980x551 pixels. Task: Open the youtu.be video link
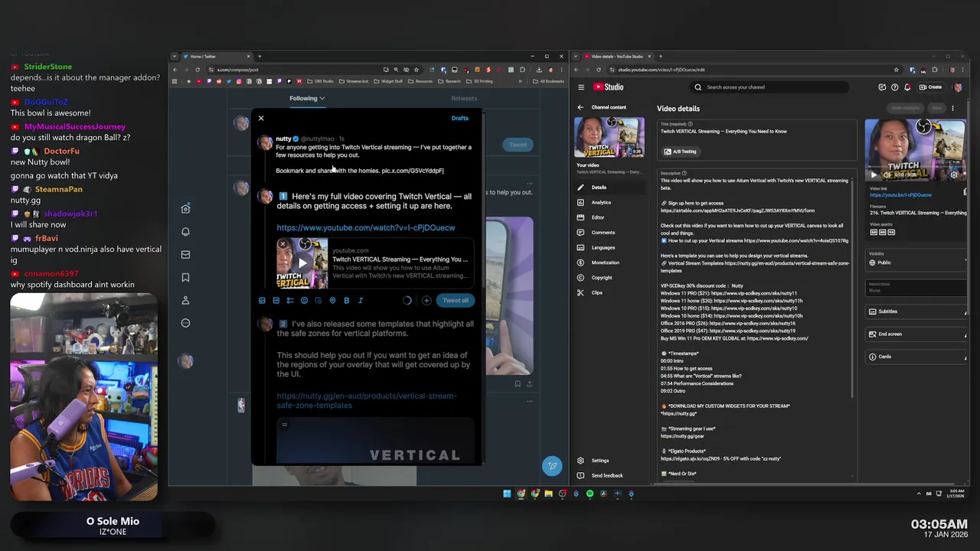coord(900,195)
